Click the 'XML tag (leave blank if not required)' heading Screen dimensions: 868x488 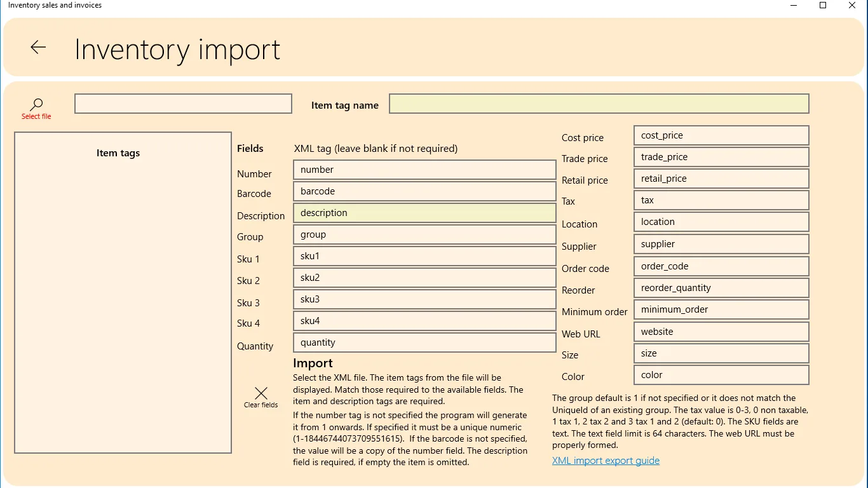[376, 149]
